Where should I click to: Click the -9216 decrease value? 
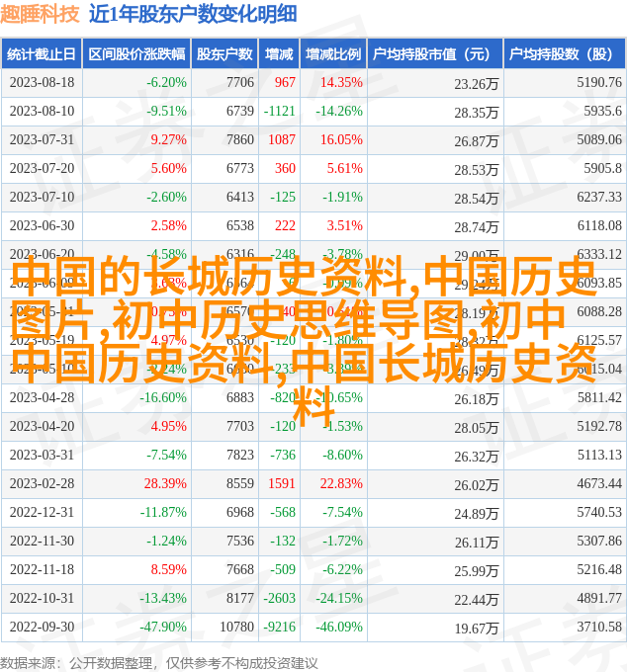pos(280,628)
